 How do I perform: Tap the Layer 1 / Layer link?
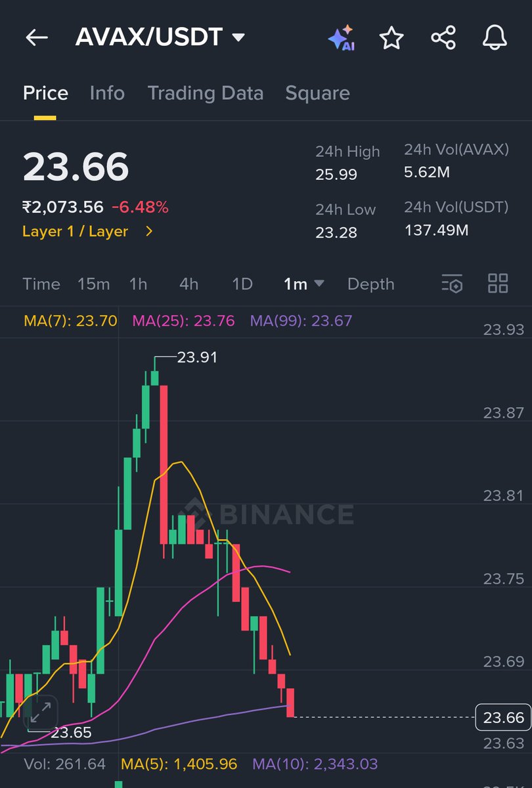click(75, 231)
